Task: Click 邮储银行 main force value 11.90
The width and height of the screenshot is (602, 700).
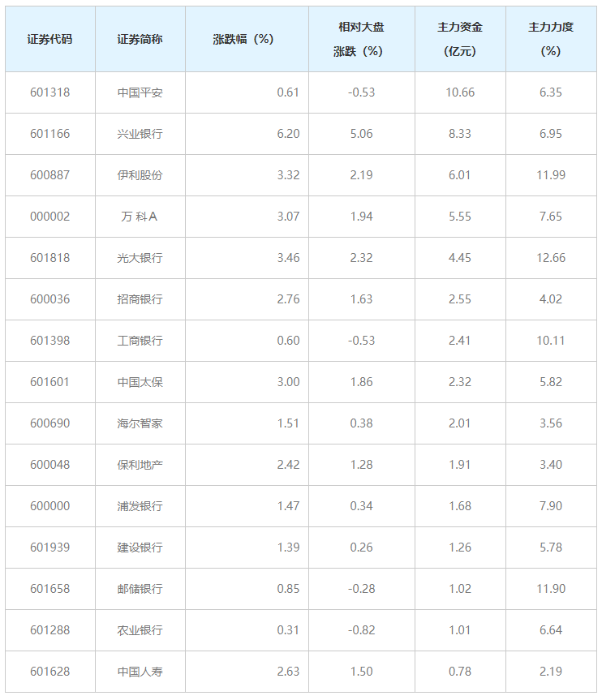Action: (x=551, y=589)
